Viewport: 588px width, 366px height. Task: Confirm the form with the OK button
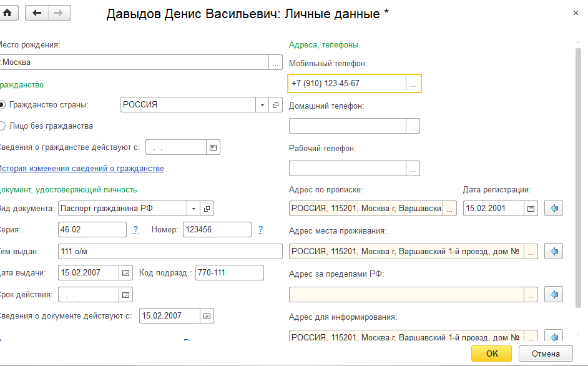coord(492,354)
